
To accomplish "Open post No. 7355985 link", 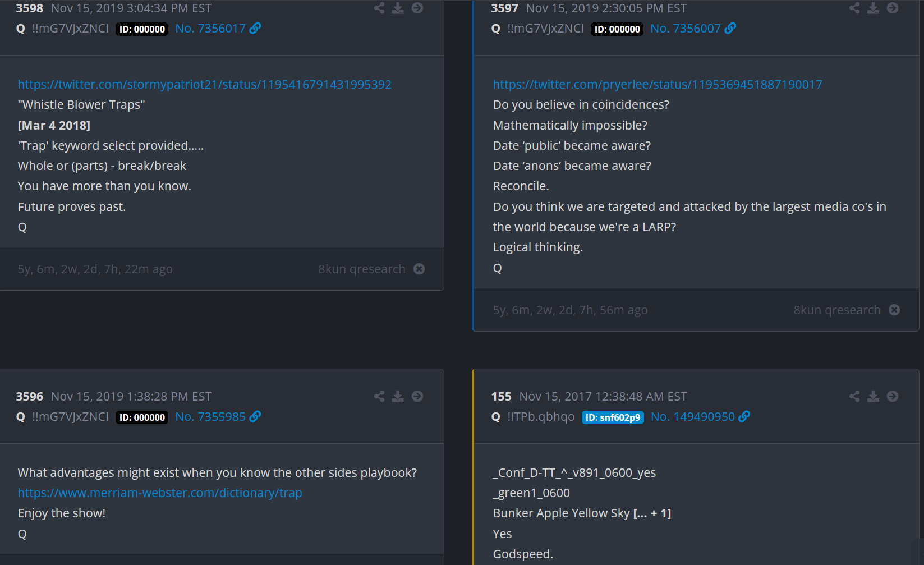I will (210, 416).
